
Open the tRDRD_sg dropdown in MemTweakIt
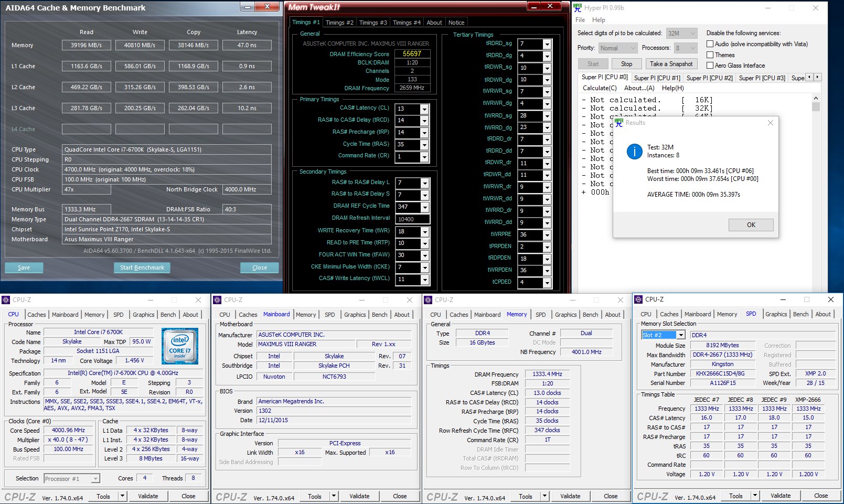pos(547,44)
